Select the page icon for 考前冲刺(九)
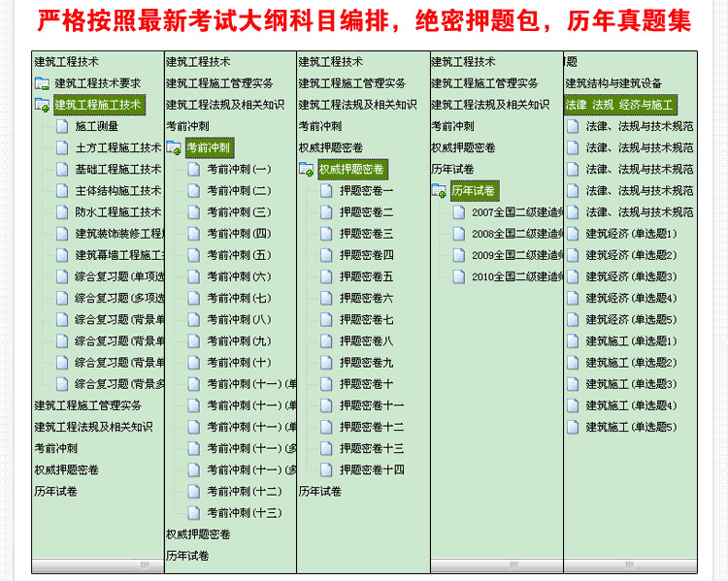 point(193,341)
